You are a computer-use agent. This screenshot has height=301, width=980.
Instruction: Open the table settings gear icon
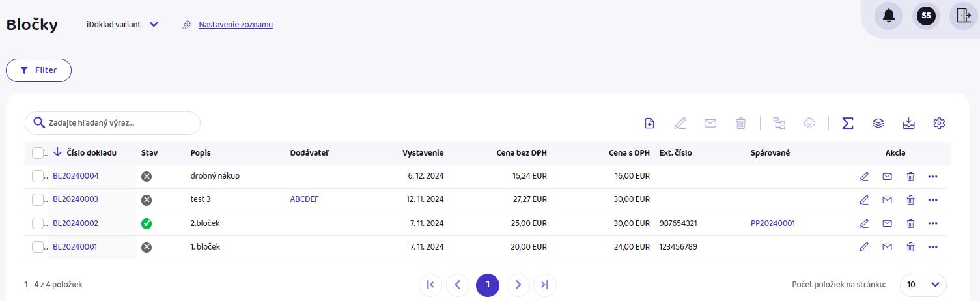938,123
